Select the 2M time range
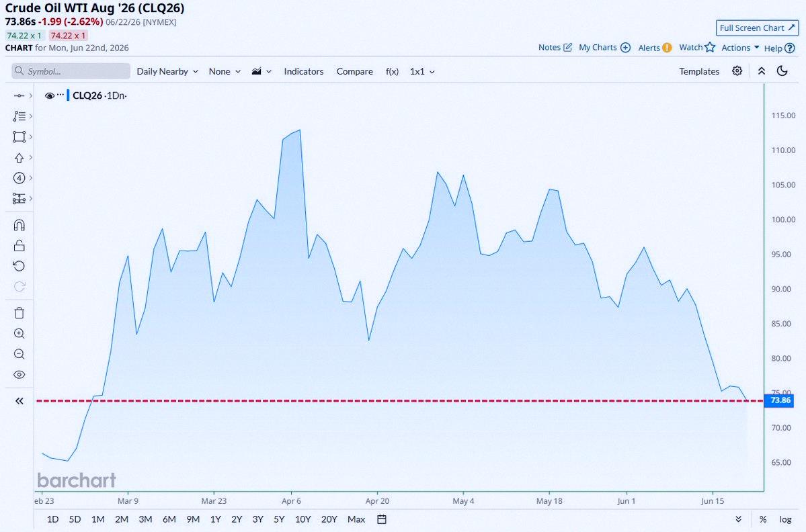 (x=121, y=519)
